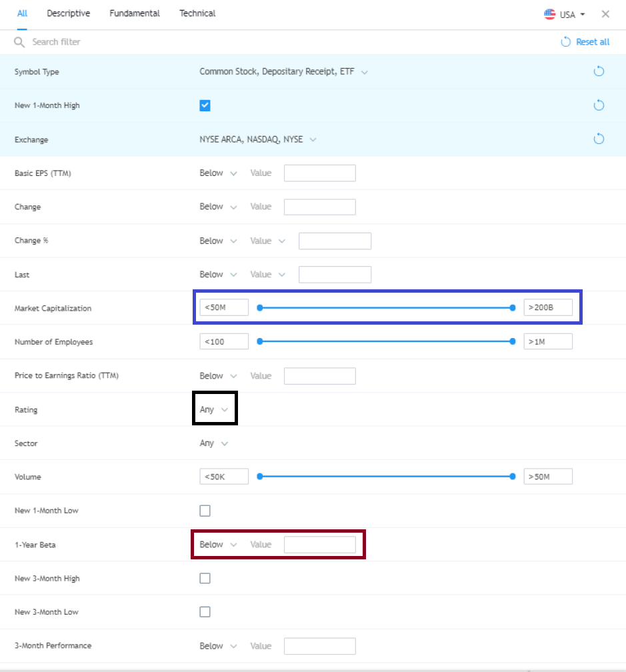
Task: Expand the Sector Any dropdown
Action: (x=214, y=443)
